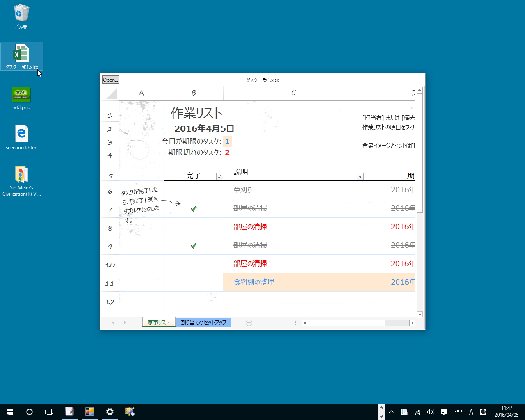The height and width of the screenshot is (420, 525).
Task: Open the filter dropdown on the 説明 column
Action: pos(360,176)
